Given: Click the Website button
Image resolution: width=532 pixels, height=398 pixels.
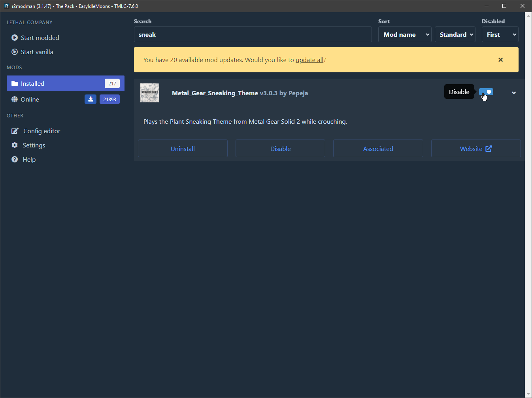Looking at the screenshot, I should (476, 149).
